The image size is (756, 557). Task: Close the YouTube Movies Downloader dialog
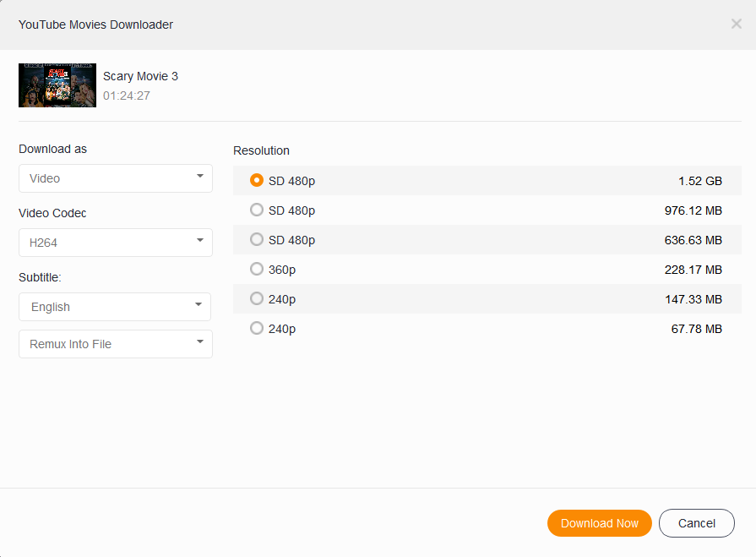(x=736, y=25)
